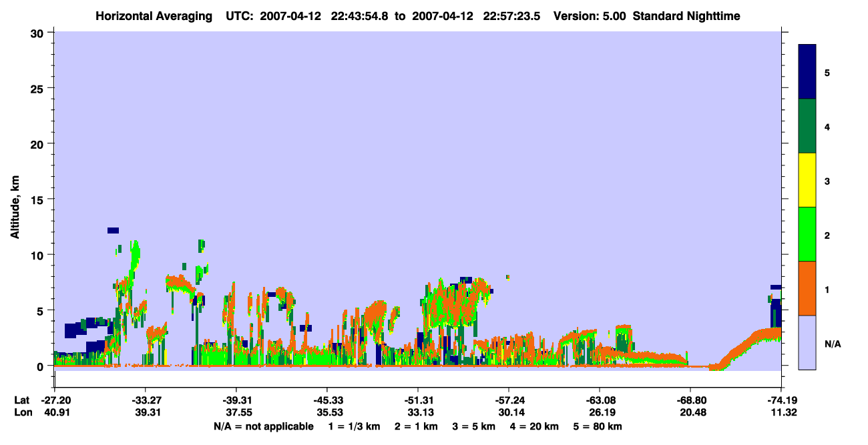
Task: Click the lavender N/A colorbar segment
Action: 807,342
